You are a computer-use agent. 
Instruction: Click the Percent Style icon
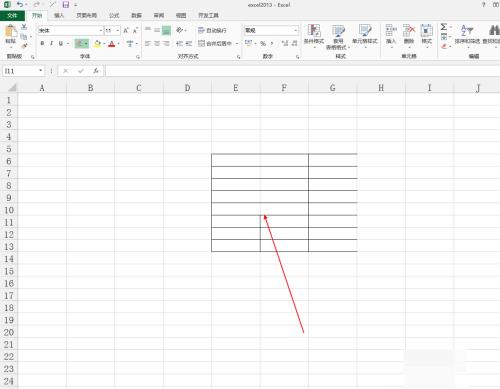pyautogui.click(x=263, y=44)
